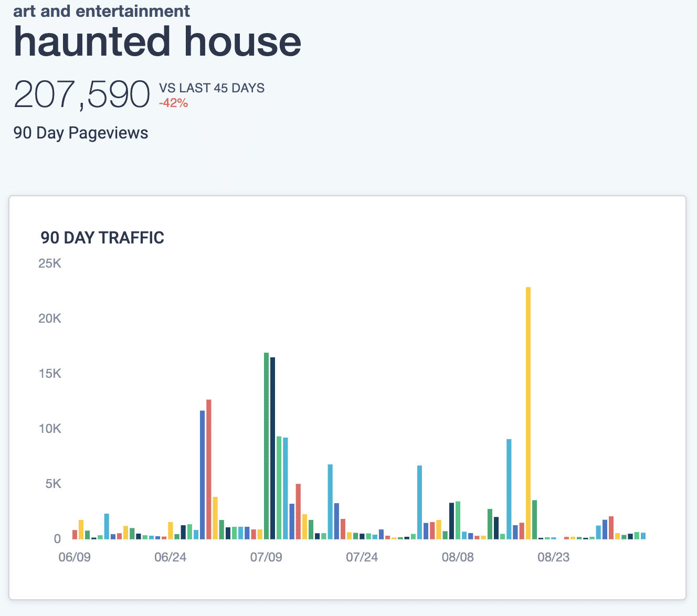Click the red bar peaking near 12.6K
The width and height of the screenshot is (697, 616).
pyautogui.click(x=208, y=469)
